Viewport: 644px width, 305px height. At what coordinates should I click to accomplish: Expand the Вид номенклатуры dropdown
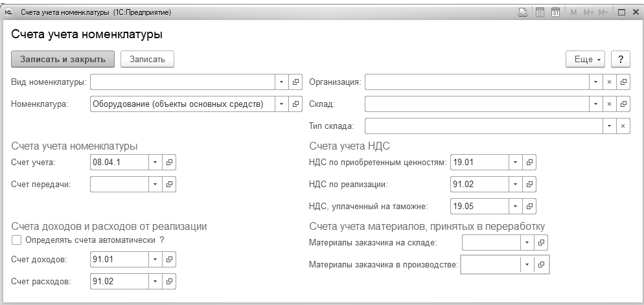pos(282,83)
